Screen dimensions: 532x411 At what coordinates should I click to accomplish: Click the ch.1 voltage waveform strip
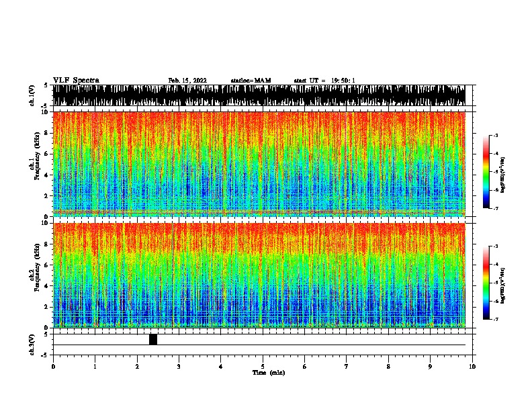coord(259,95)
